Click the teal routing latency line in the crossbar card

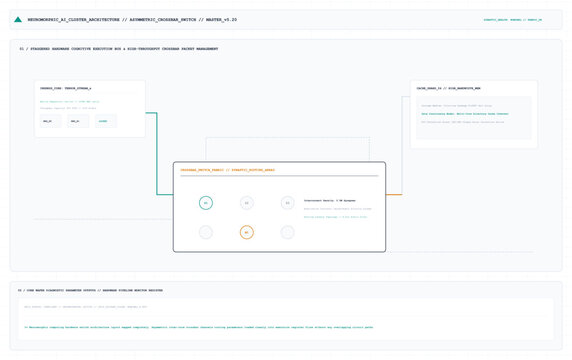click(x=336, y=217)
